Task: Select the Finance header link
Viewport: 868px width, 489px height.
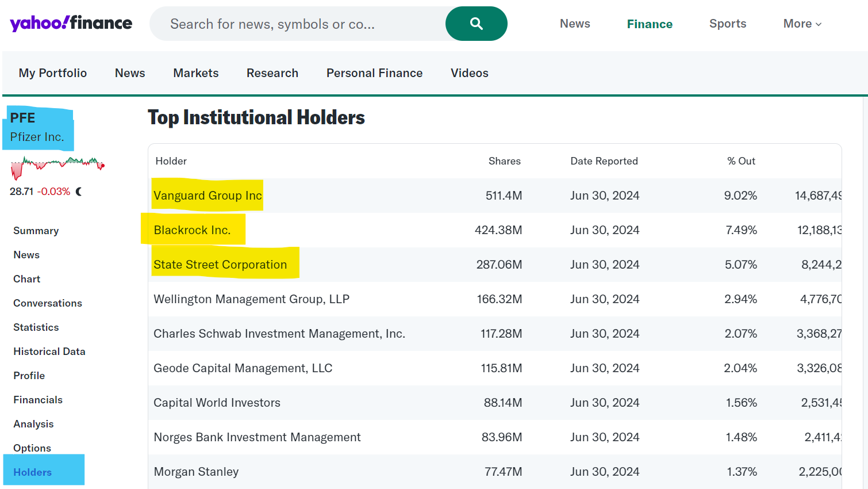Action: [x=650, y=24]
